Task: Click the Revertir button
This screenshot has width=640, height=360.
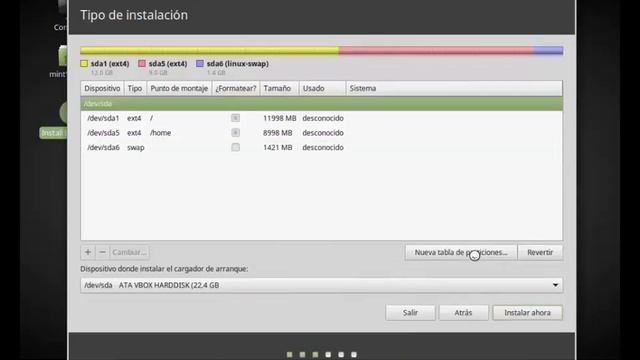Action: click(x=540, y=252)
